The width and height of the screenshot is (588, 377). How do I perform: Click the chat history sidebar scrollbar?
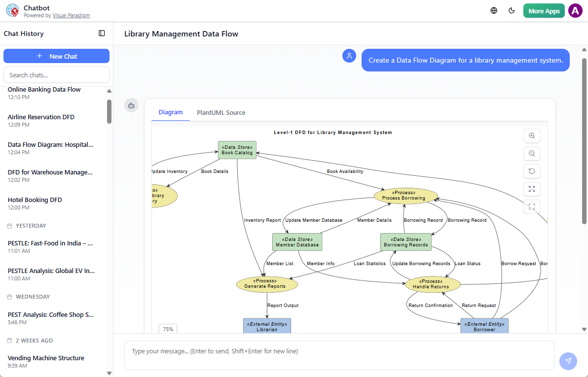109,112
